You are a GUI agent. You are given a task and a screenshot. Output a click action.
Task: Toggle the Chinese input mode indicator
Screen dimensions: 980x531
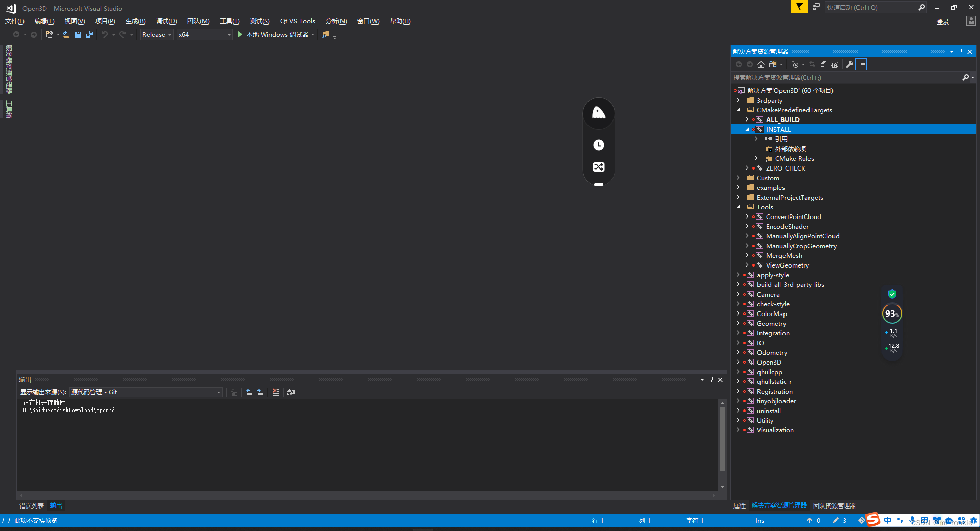click(x=888, y=520)
